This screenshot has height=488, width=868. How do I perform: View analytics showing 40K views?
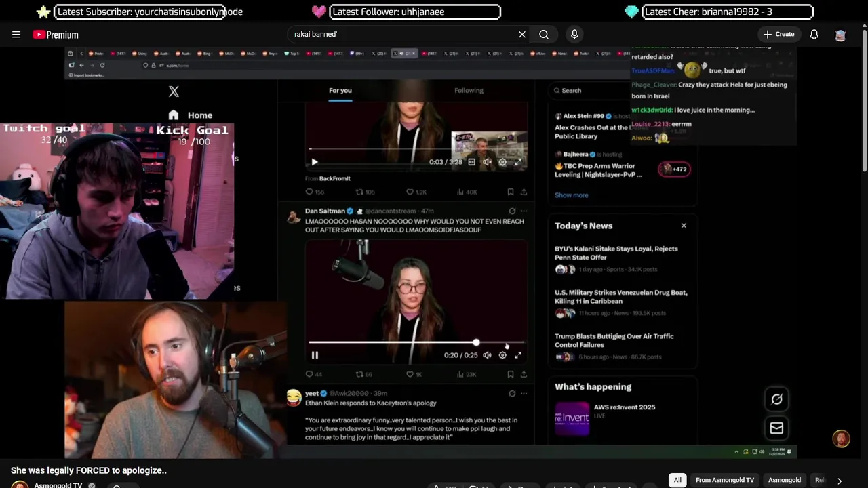pyautogui.click(x=467, y=192)
